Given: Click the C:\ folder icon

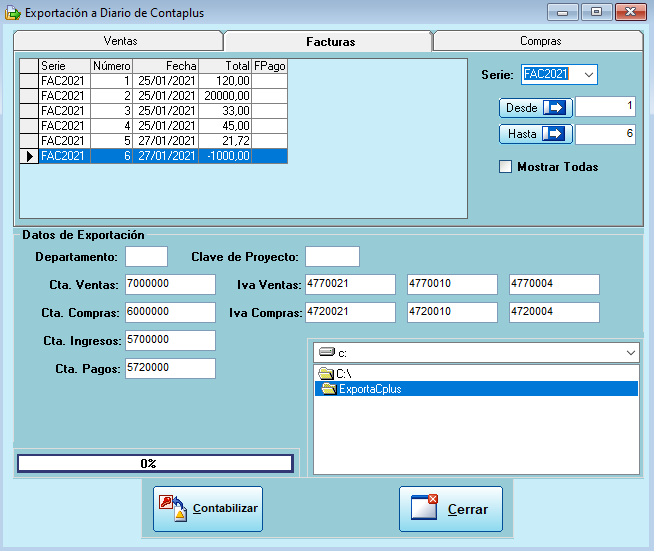Looking at the screenshot, I should (x=326, y=373).
